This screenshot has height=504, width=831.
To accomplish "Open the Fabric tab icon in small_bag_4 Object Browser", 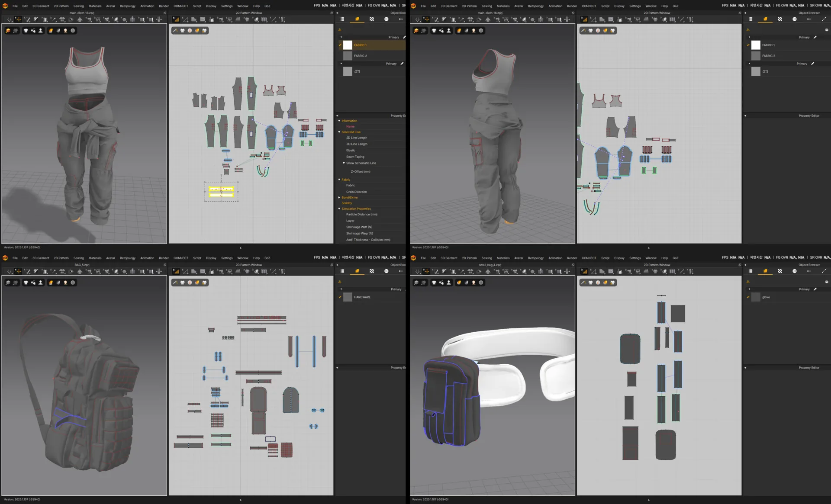I will coord(765,271).
